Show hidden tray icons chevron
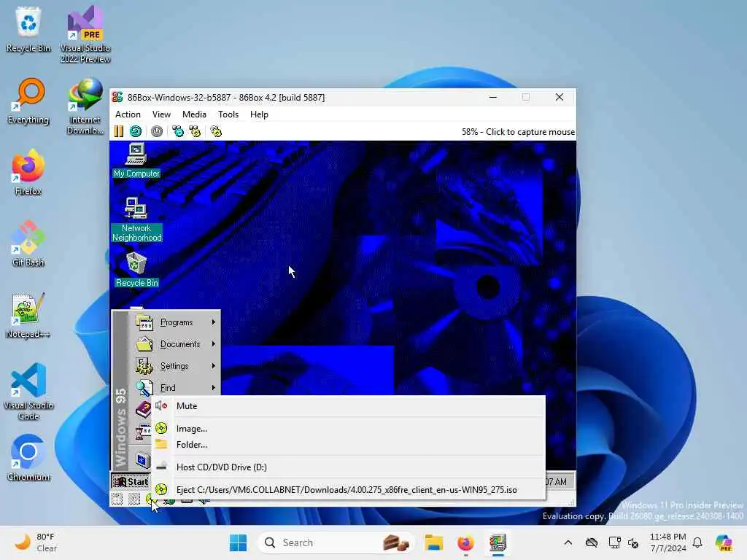Viewport: 747px width, 560px height. [568, 542]
